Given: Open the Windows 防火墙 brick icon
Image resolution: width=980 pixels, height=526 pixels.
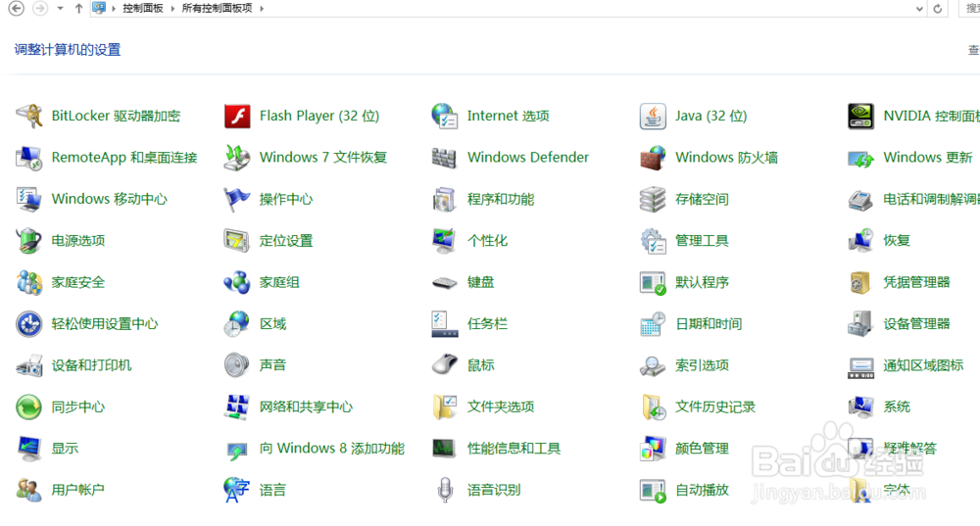Looking at the screenshot, I should coord(653,158).
